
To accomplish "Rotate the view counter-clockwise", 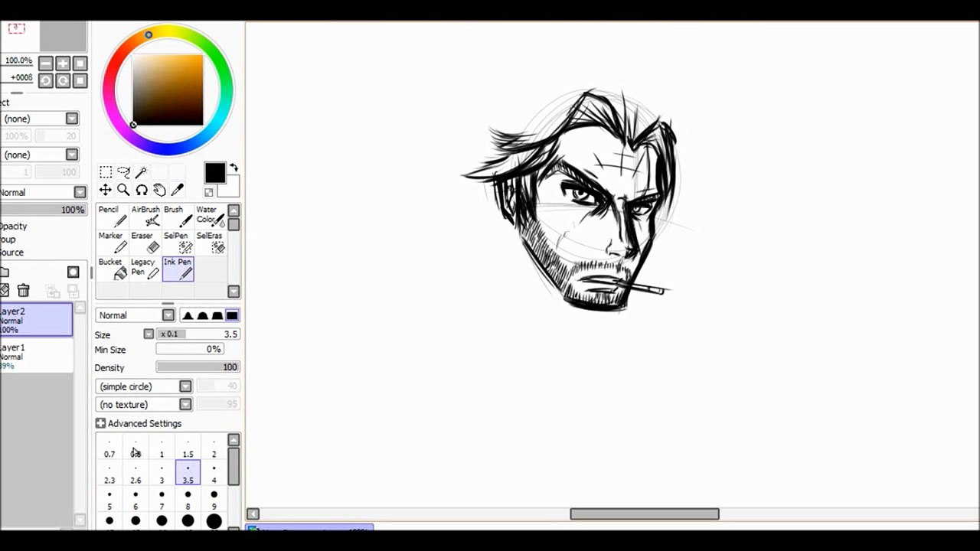I will 46,80.
